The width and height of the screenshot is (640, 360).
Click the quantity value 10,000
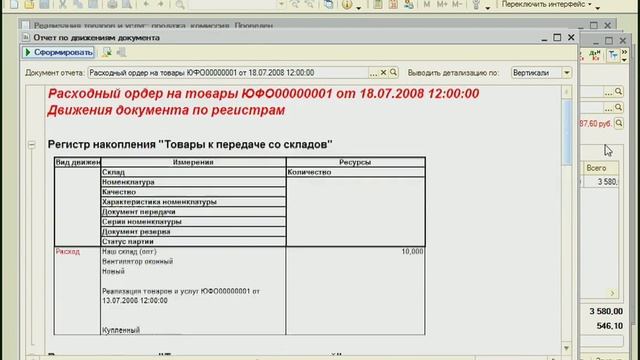coord(412,251)
